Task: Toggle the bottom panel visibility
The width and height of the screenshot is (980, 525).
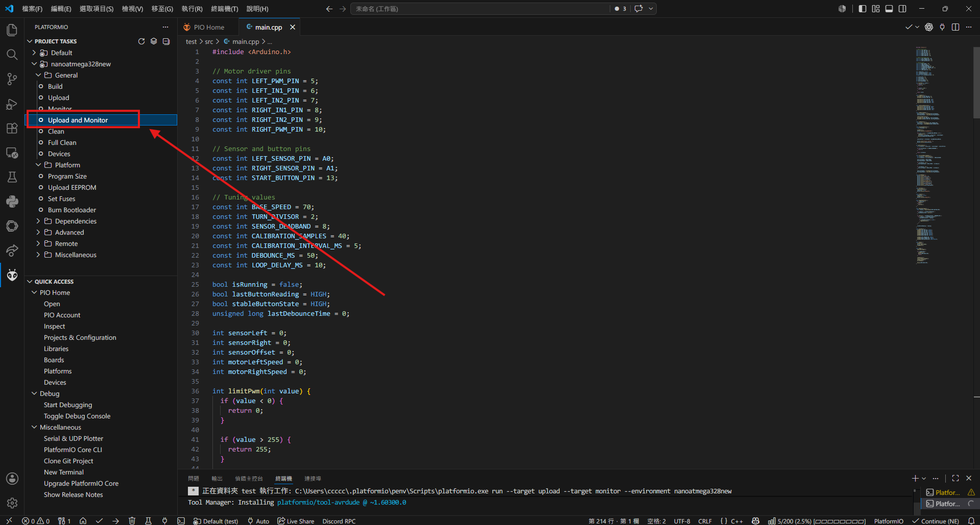Action: pyautogui.click(x=889, y=9)
